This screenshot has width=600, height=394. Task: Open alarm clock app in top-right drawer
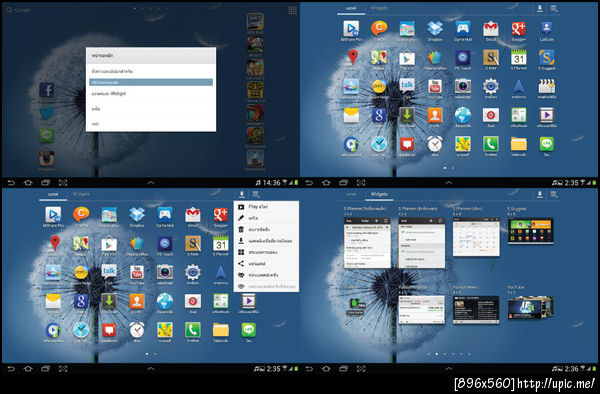coord(435,144)
